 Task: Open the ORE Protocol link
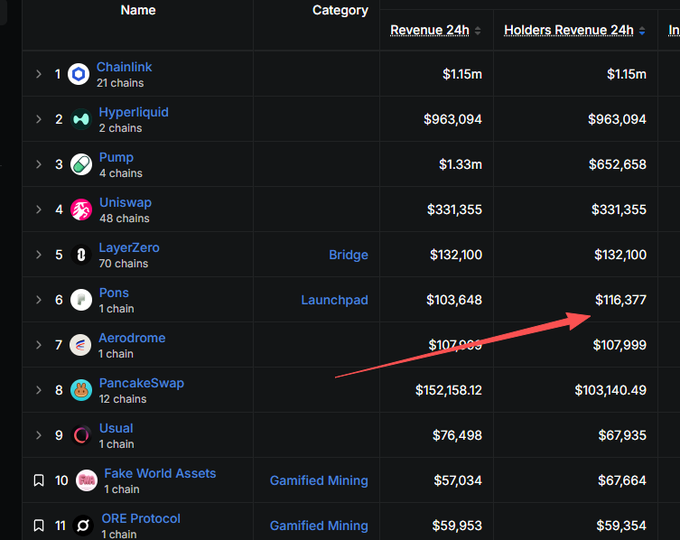pyautogui.click(x=141, y=518)
